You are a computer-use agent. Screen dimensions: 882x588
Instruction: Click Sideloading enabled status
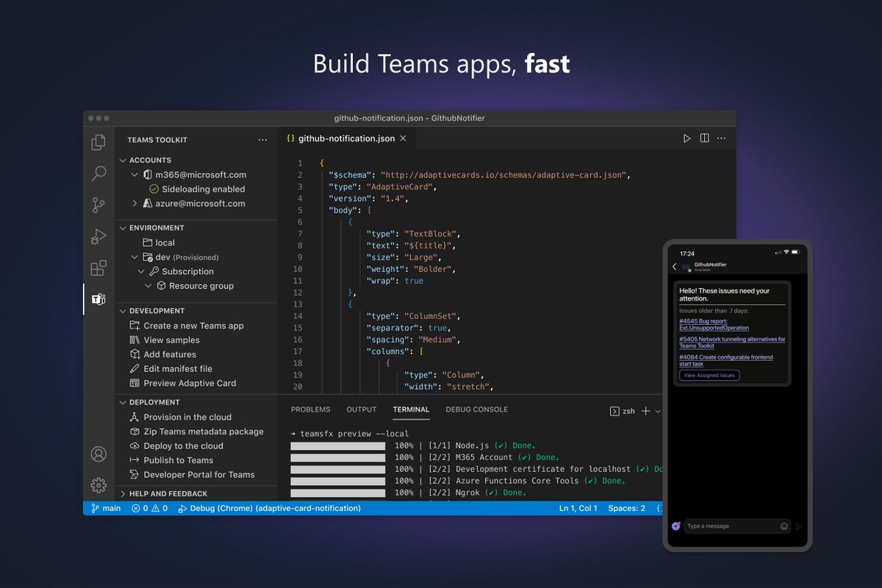click(x=197, y=189)
